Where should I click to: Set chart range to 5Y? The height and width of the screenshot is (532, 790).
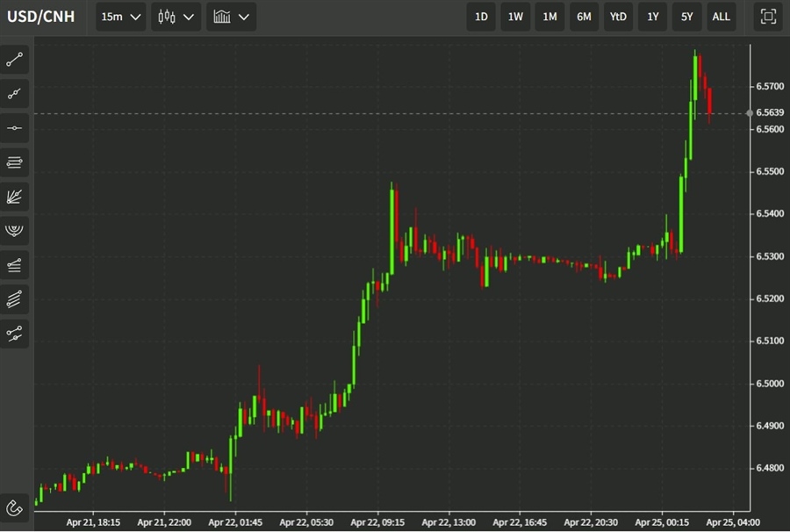[686, 17]
